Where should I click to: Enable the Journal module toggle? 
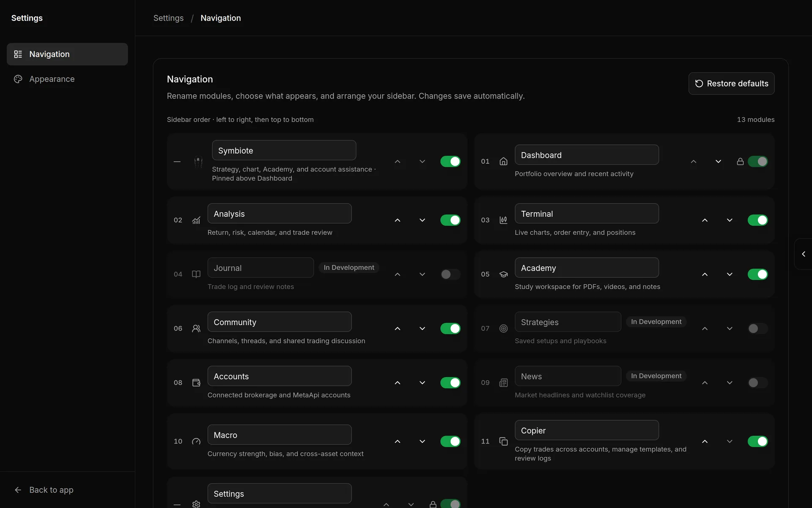click(450, 274)
